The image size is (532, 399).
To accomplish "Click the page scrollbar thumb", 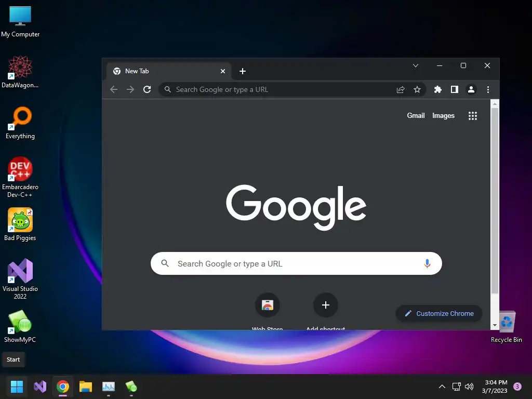I will point(495,201).
